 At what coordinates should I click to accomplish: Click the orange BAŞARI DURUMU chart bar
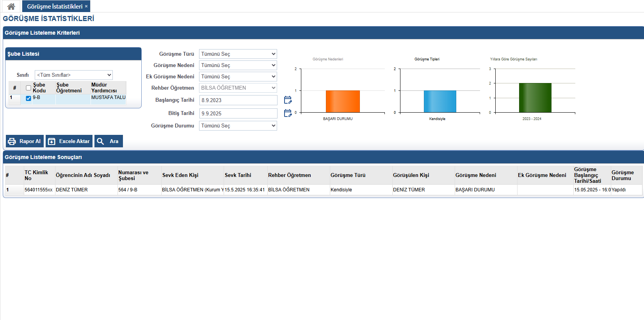click(x=343, y=102)
